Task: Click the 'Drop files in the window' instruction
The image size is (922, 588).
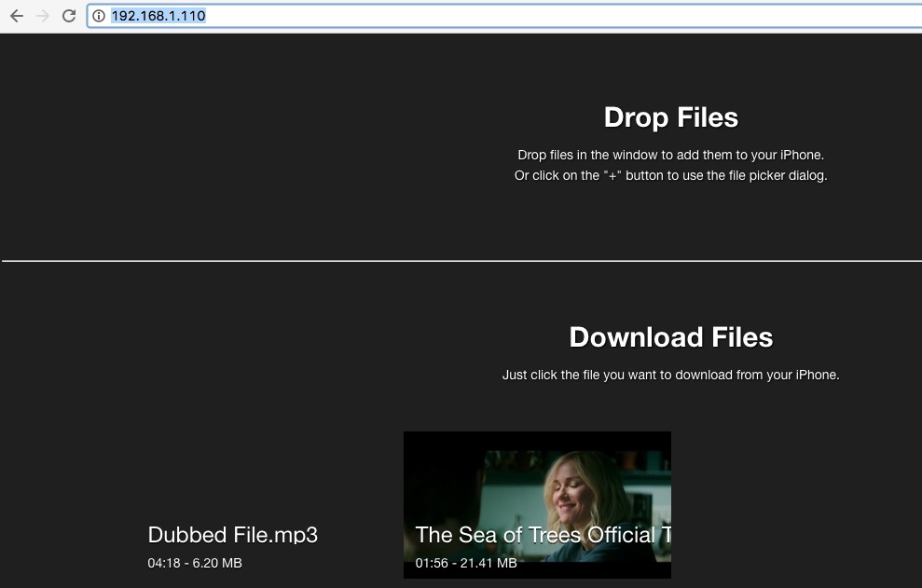Action: [670, 156]
